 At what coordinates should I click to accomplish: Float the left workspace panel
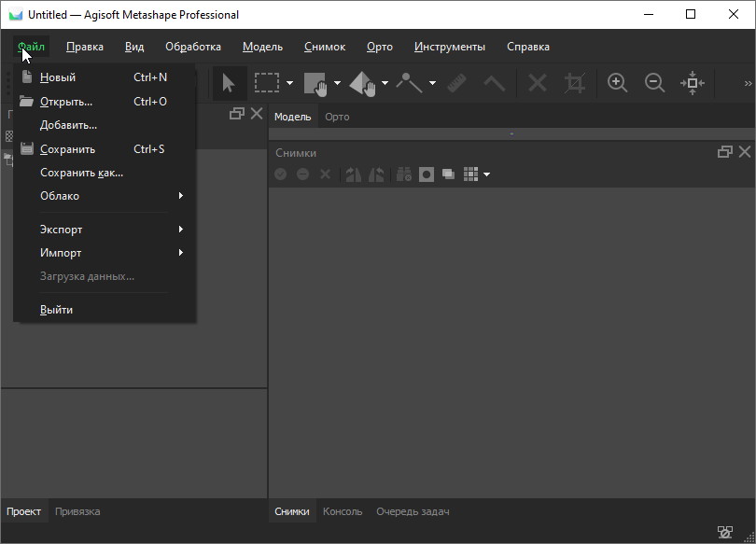click(237, 114)
